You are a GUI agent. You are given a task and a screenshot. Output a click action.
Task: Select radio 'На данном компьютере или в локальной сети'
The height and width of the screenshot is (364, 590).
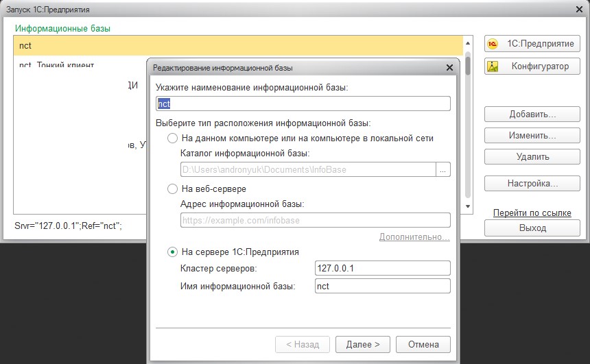coord(172,138)
